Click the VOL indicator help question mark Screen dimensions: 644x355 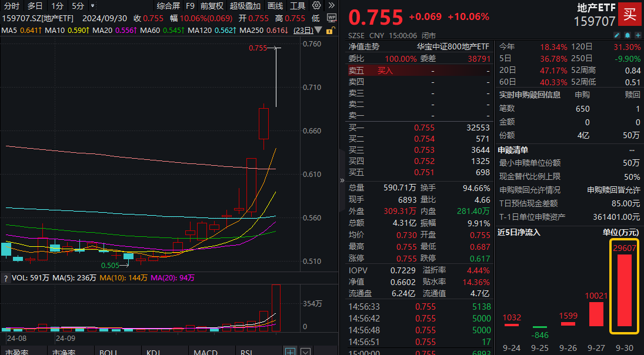pos(6,278)
